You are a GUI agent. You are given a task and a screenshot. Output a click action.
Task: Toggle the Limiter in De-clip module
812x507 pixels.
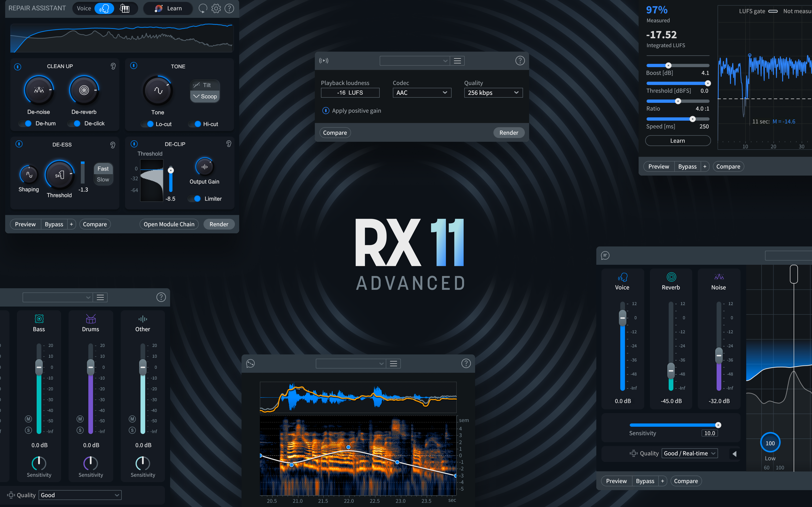pyautogui.click(x=194, y=199)
